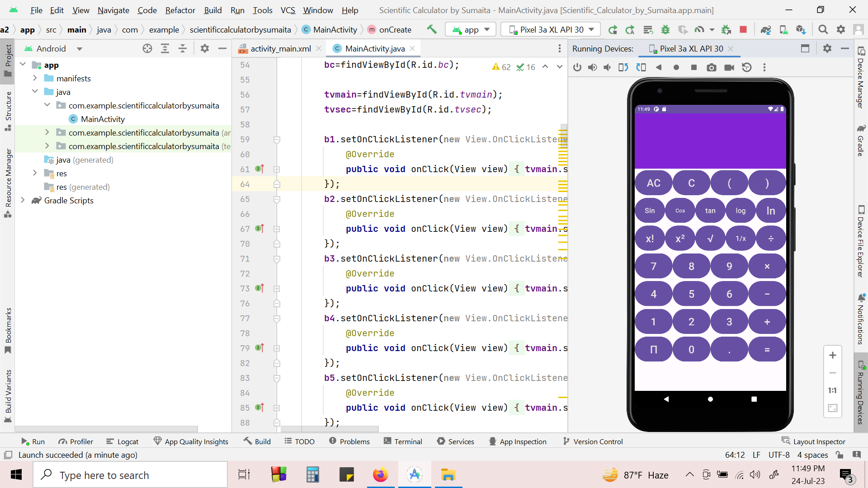Image resolution: width=868 pixels, height=488 pixels.
Task: Open the device selector showing Pixel 3a XL API 30
Action: [x=550, y=29]
